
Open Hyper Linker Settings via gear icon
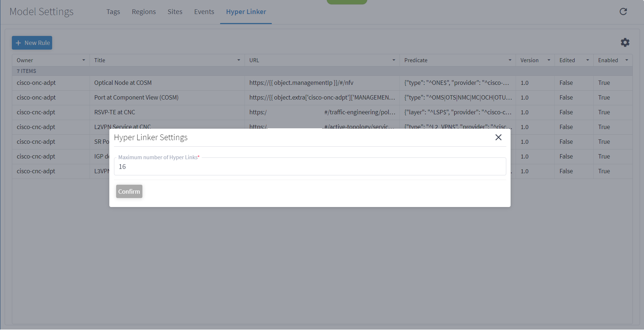[x=625, y=42]
